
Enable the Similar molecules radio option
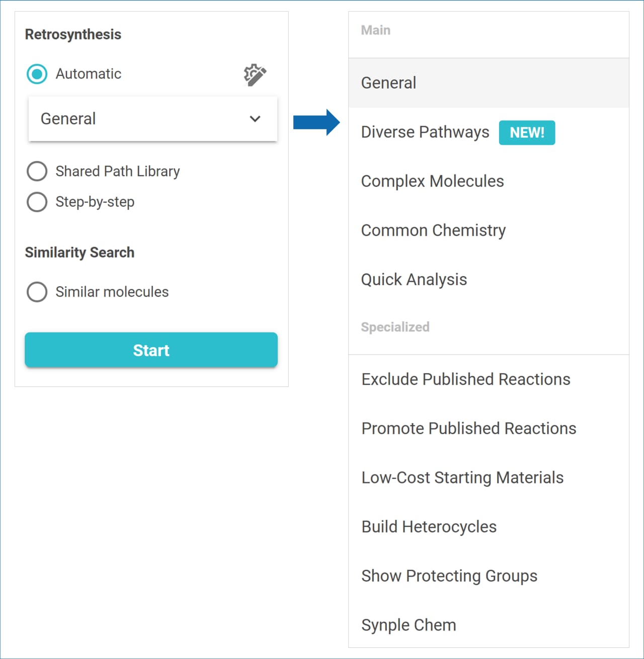pyautogui.click(x=37, y=292)
